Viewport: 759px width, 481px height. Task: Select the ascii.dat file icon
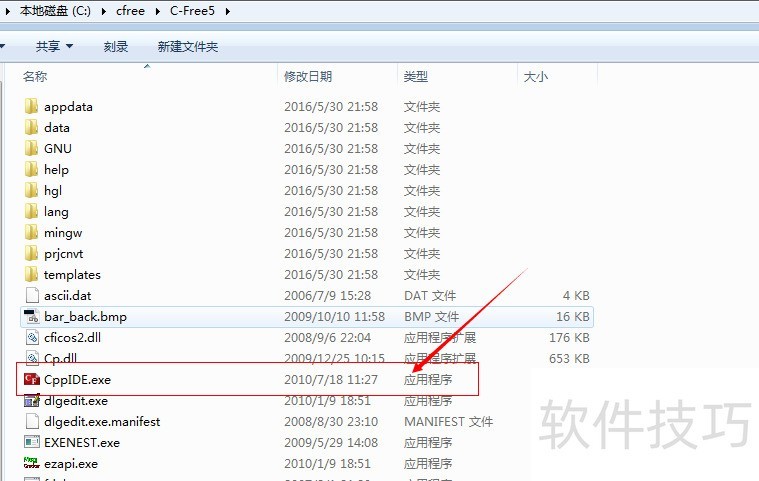click(32, 295)
